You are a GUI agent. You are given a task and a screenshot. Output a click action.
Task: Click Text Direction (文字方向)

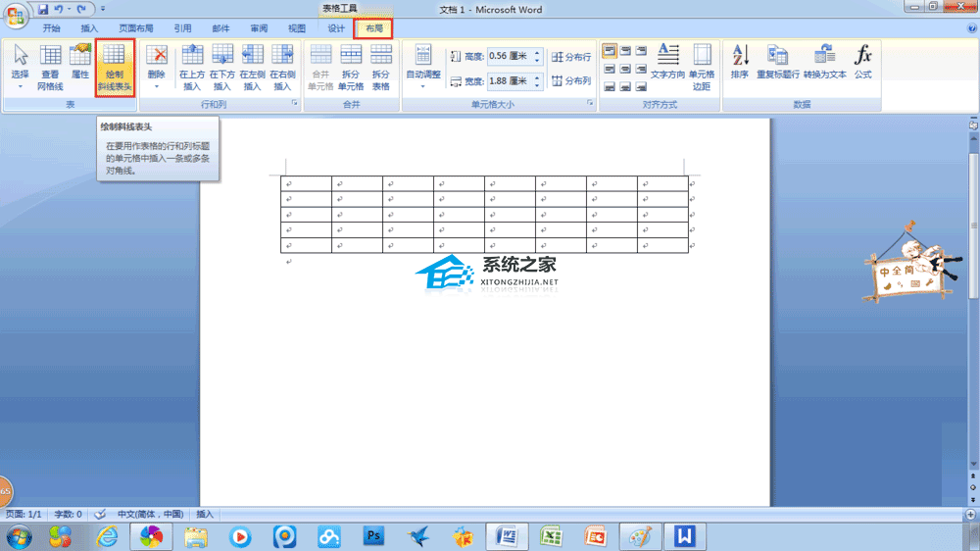[x=667, y=62]
